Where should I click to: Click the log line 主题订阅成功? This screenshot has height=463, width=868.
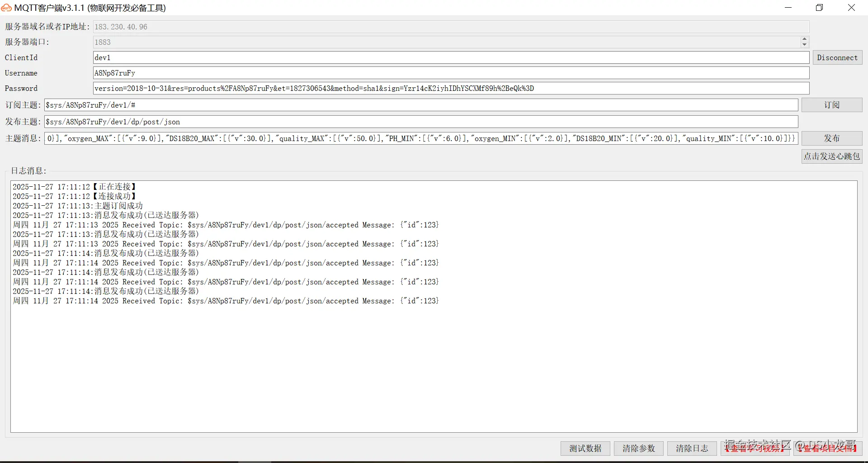pos(78,206)
